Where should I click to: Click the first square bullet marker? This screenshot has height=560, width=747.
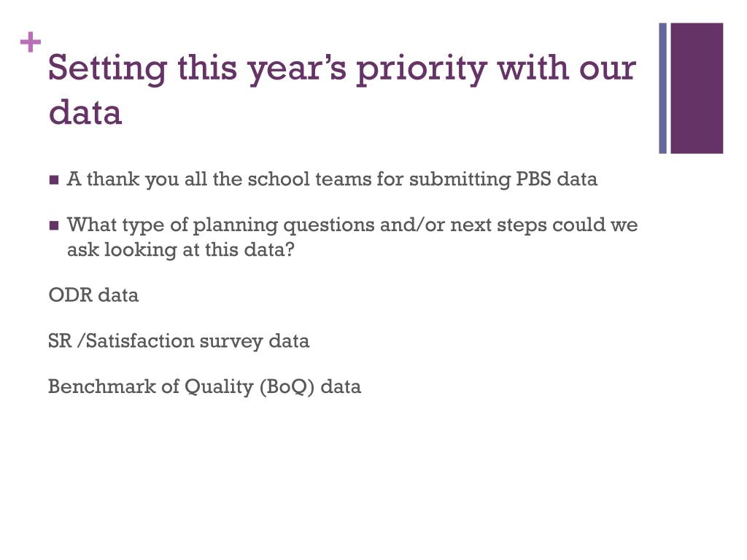pos(54,180)
